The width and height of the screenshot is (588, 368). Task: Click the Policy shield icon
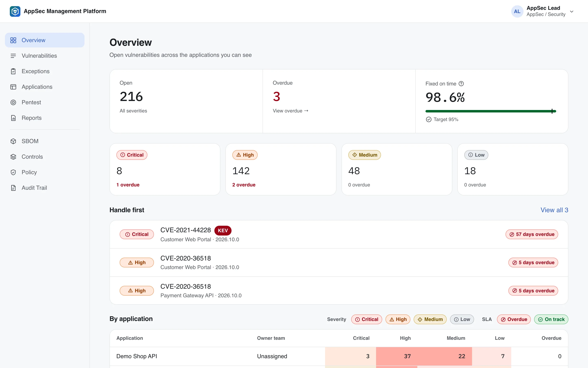tap(13, 172)
